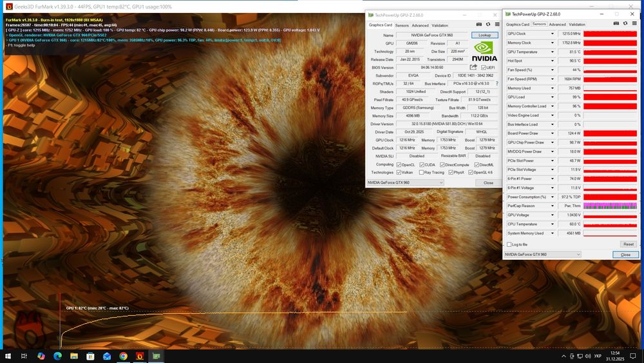The image size is (644, 363).
Task: Click the NVIDIA logo in GPU-Z
Action: (484, 52)
